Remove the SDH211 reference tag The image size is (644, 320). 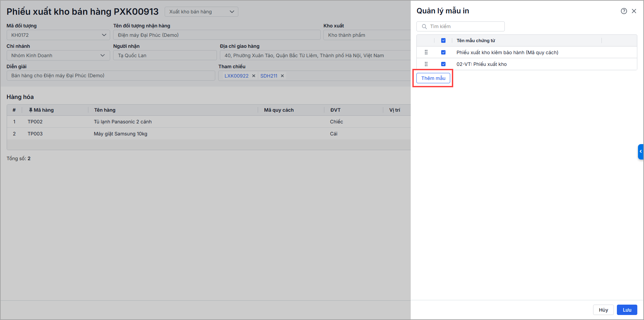tap(283, 76)
